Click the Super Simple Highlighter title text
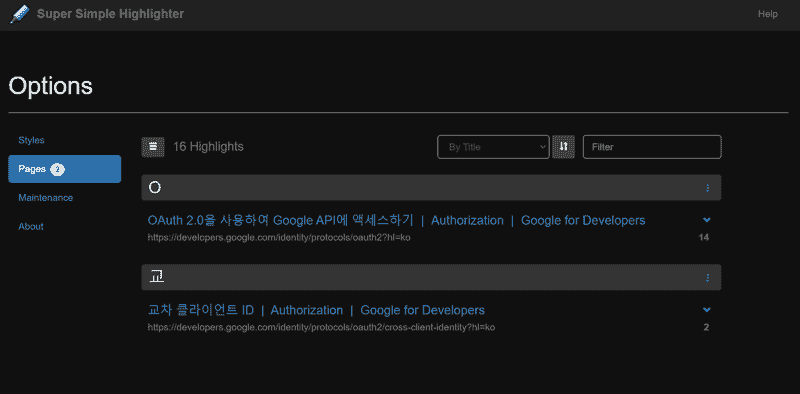Image resolution: width=800 pixels, height=394 pixels. 110,14
